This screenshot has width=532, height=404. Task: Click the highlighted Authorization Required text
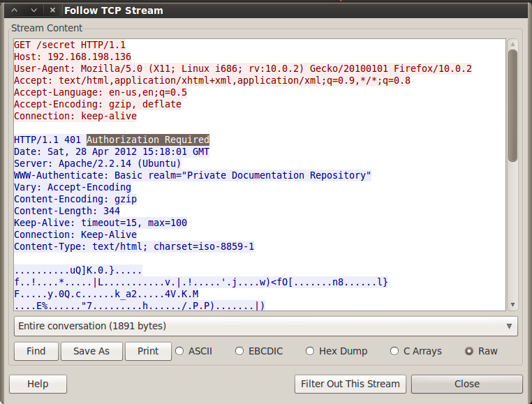coord(147,140)
